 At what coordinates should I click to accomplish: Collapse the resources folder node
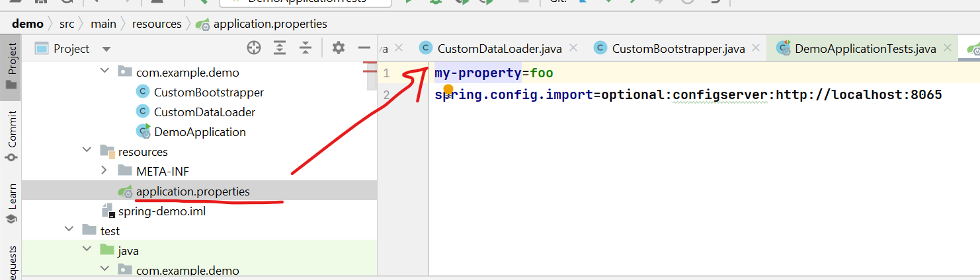tap(87, 151)
